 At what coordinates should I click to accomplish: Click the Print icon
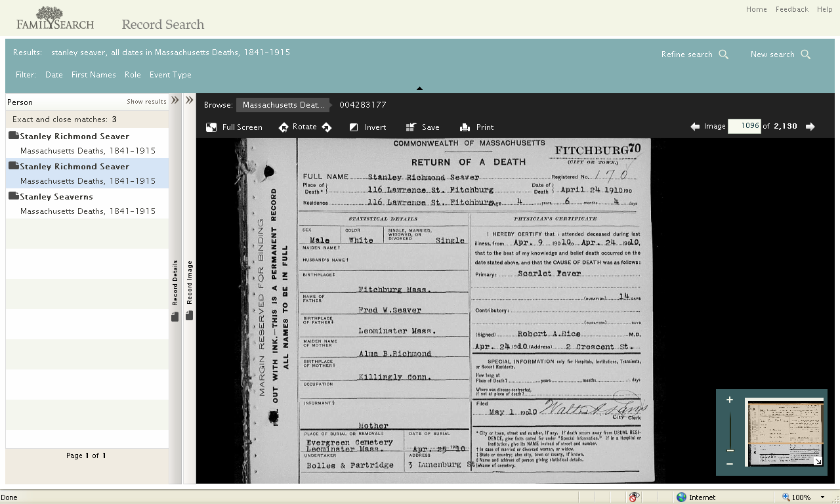(x=465, y=127)
